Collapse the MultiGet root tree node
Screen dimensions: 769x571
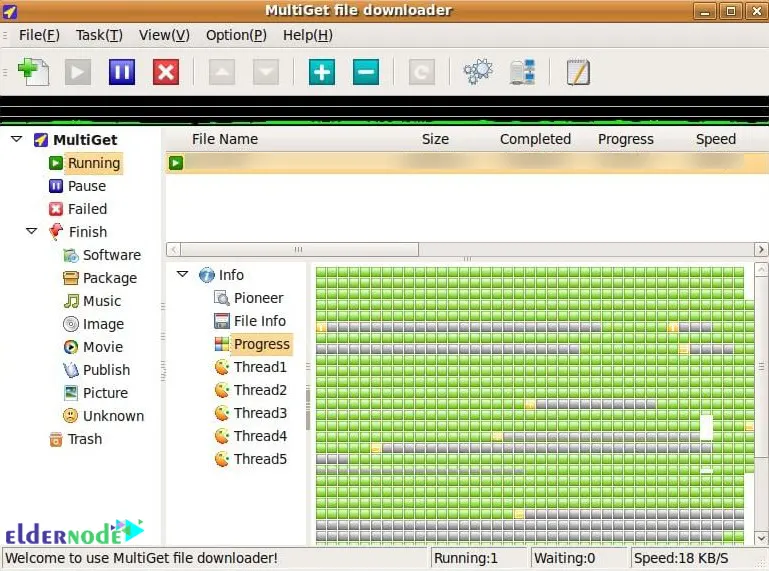17,139
